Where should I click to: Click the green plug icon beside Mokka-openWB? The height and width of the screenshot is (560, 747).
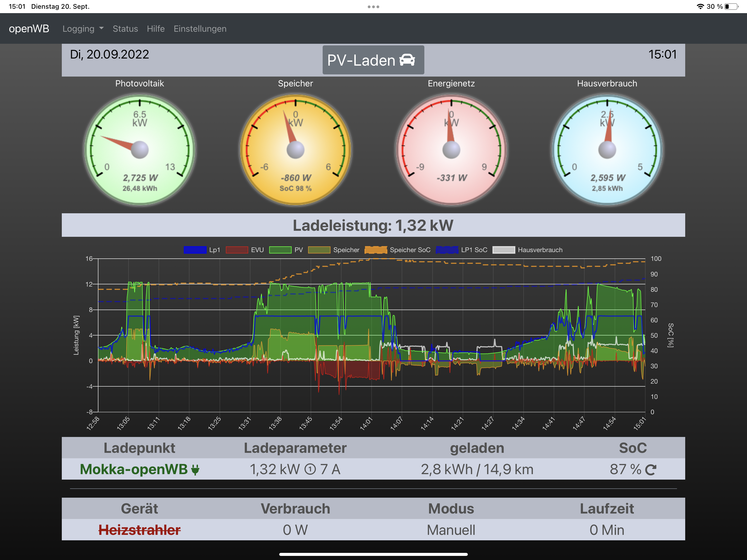click(x=195, y=469)
